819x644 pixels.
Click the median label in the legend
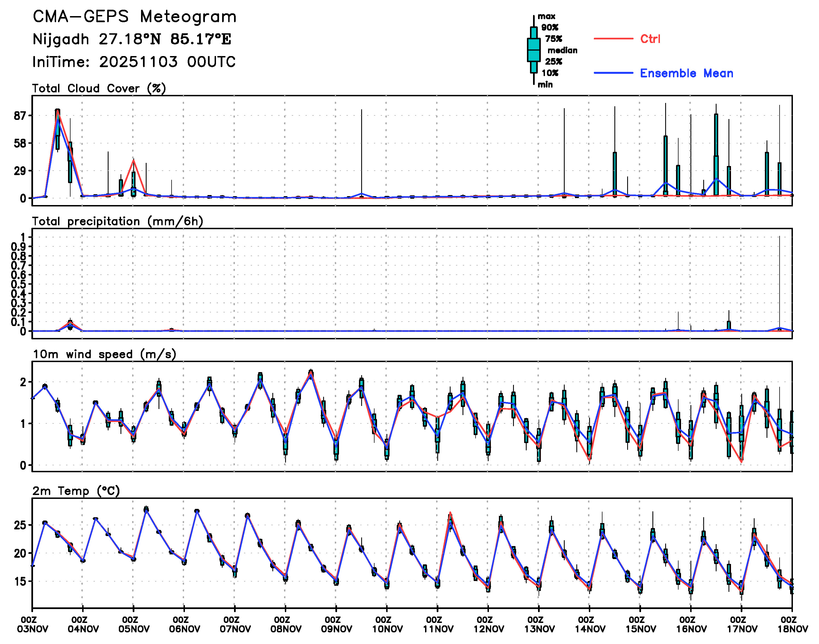tap(562, 50)
